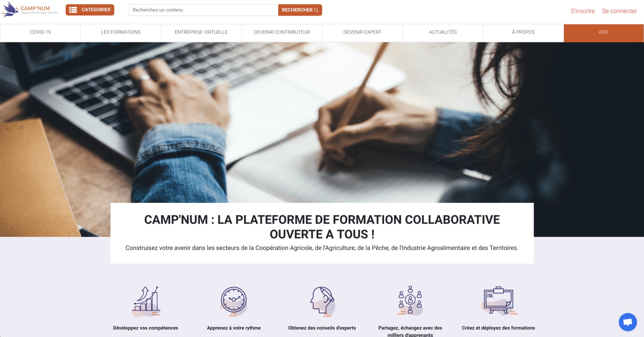The height and width of the screenshot is (337, 644).
Task: Click the head with pencil experts icon
Action: (x=322, y=301)
